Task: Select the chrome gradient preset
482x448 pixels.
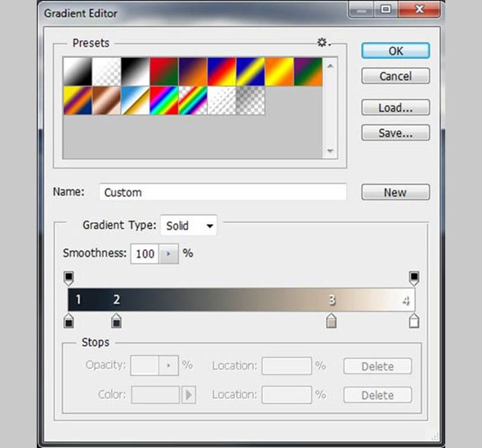Action: click(x=136, y=101)
